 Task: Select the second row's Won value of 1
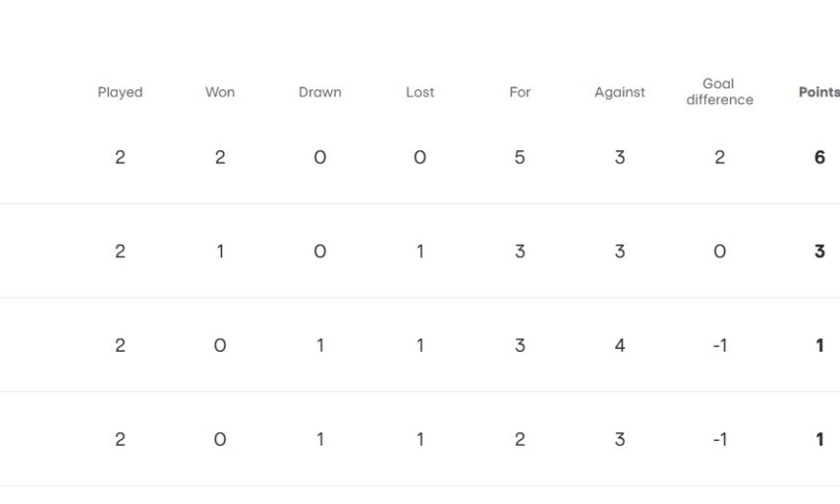click(220, 252)
